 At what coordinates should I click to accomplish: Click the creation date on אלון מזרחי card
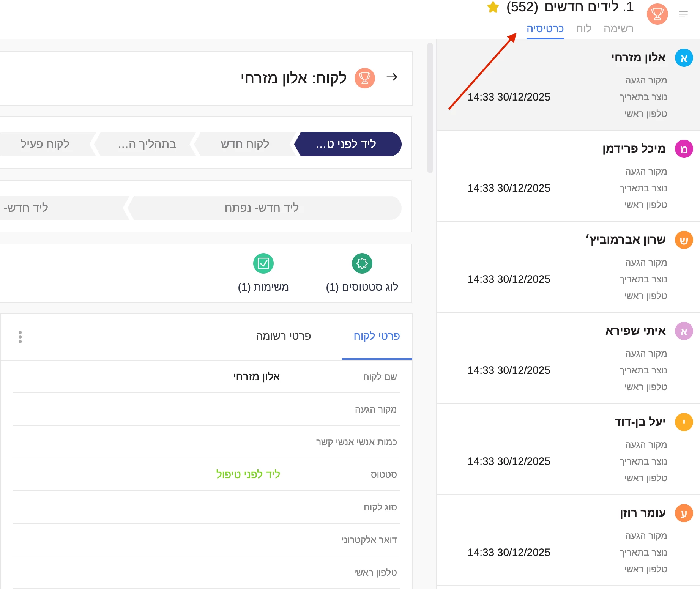tap(509, 97)
